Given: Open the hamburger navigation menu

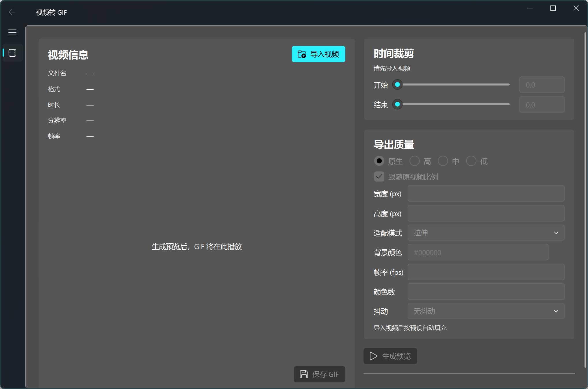Looking at the screenshot, I should tap(12, 32).
